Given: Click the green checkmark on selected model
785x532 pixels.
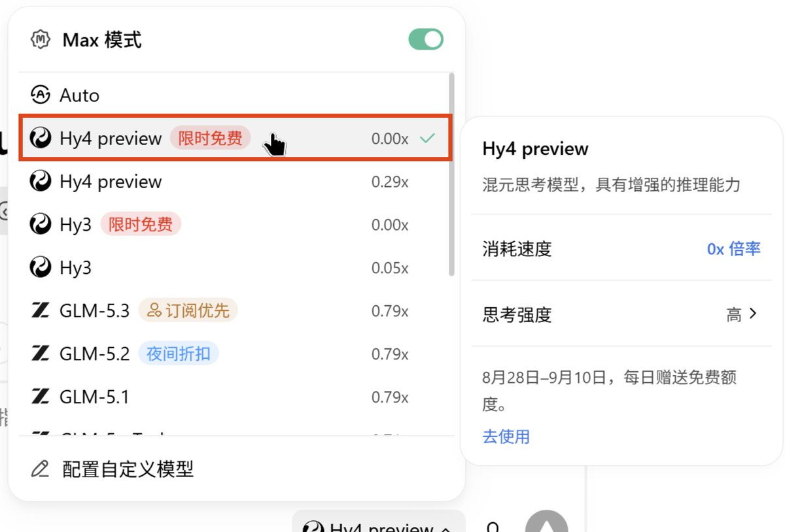Looking at the screenshot, I should pos(428,139).
